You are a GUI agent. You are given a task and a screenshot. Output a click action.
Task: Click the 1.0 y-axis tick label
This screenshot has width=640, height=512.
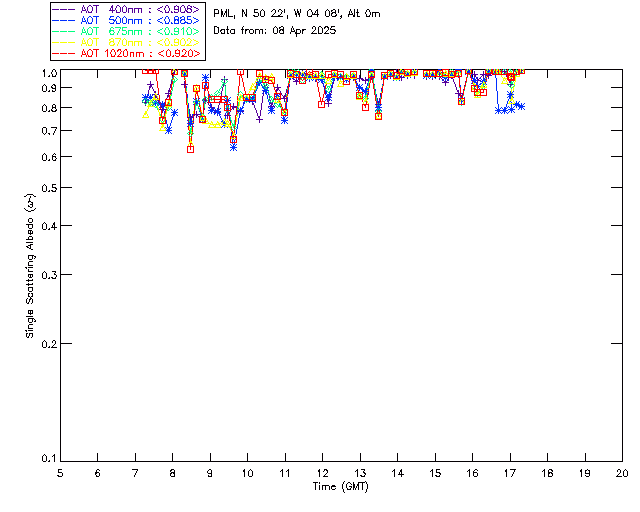46,73
